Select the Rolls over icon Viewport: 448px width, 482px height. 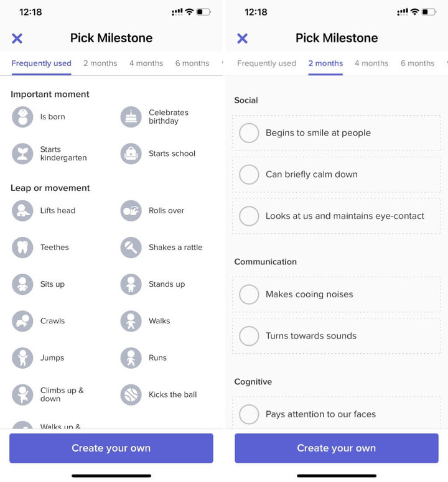[131, 211]
